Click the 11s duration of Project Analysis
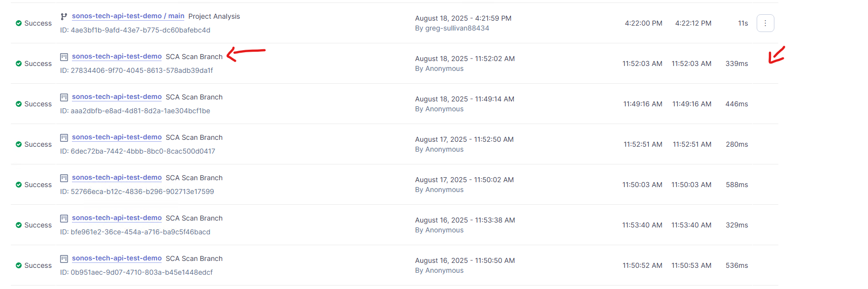 click(743, 23)
